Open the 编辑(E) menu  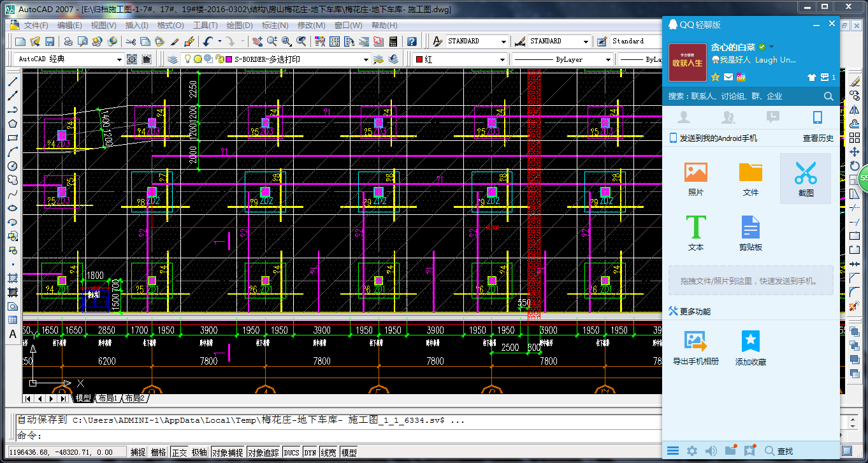coord(69,26)
